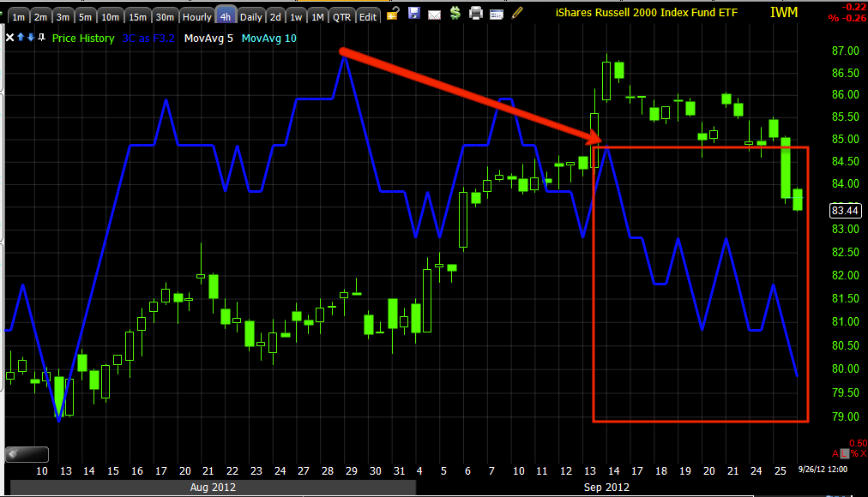The image size is (868, 497).
Task: Print the chart with printer icon
Action: [x=475, y=13]
